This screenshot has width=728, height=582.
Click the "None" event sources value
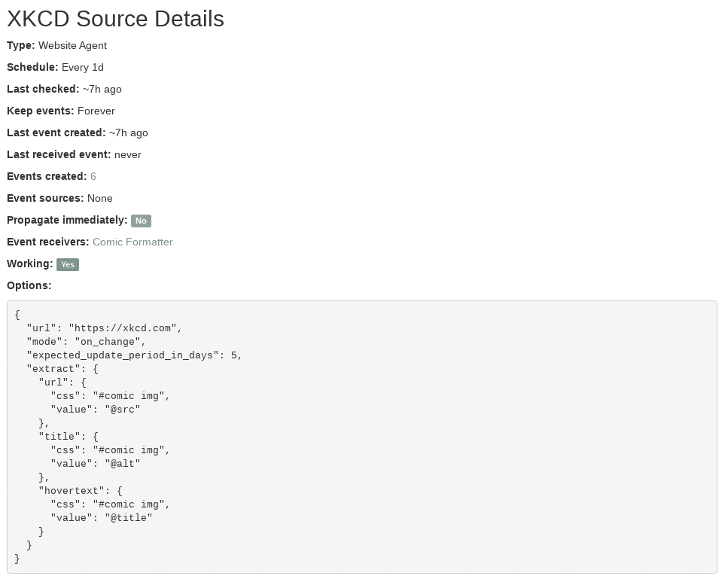click(100, 199)
